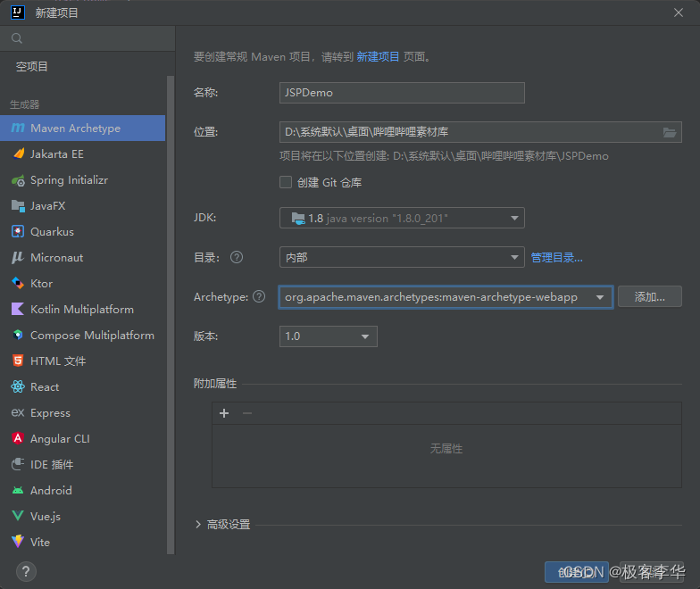700x589 pixels.
Task: Show help for 目录 field
Action: 237,257
